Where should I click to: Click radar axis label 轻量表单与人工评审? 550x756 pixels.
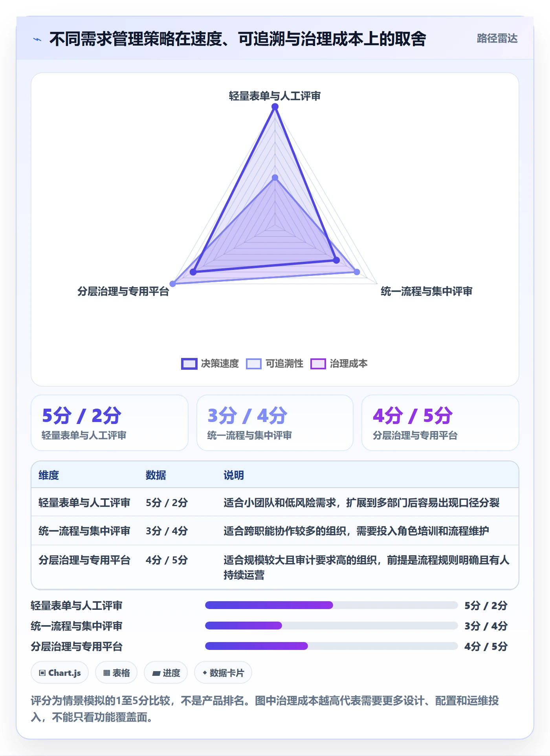tap(275, 96)
